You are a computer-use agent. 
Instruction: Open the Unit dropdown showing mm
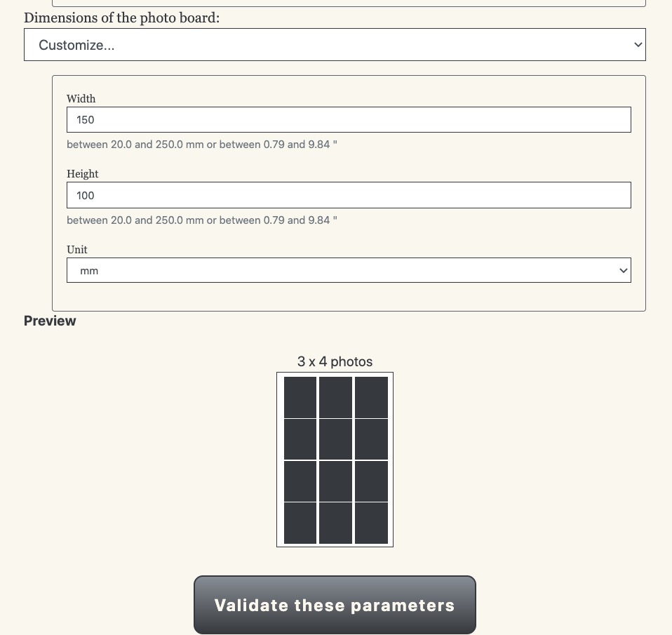point(349,271)
